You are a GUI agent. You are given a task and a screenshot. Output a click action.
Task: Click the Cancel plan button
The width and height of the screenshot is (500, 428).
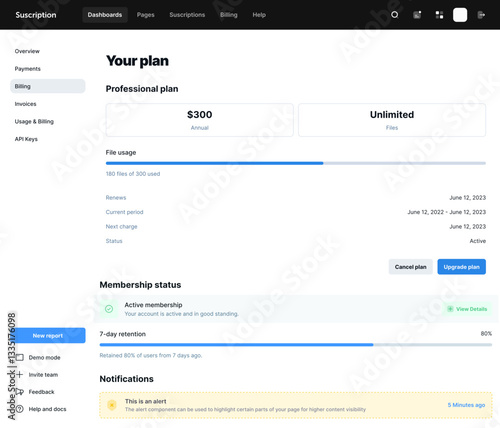(x=411, y=267)
